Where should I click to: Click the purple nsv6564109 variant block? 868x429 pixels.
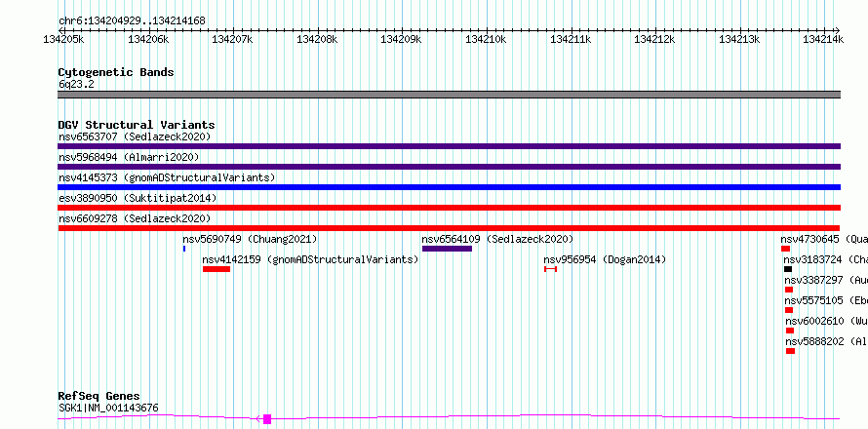[448, 249]
